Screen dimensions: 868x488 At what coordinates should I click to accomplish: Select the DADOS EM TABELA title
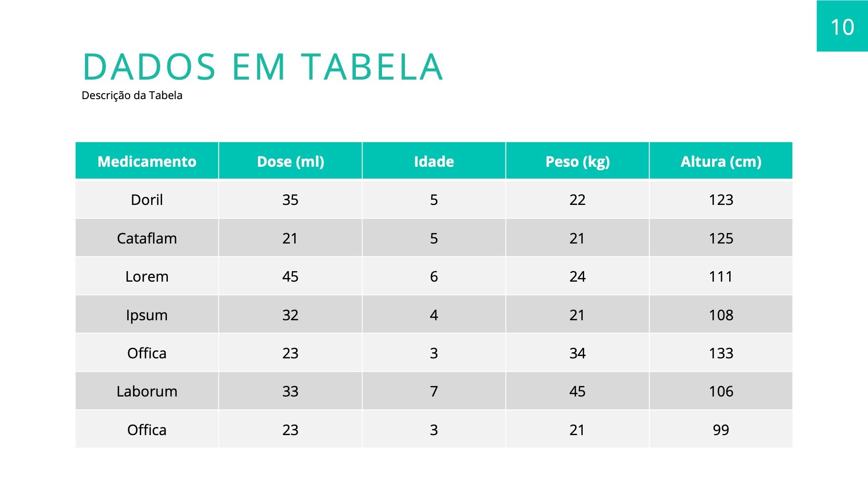tap(263, 67)
